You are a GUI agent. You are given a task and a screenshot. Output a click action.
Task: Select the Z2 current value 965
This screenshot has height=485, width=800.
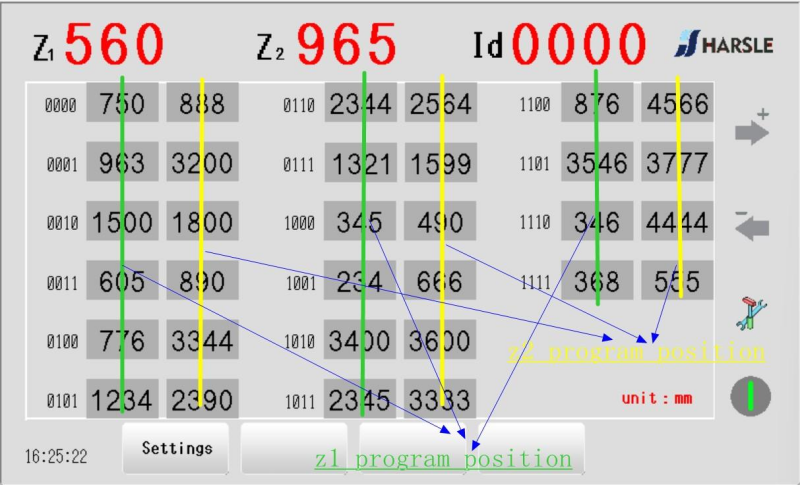[x=347, y=44]
